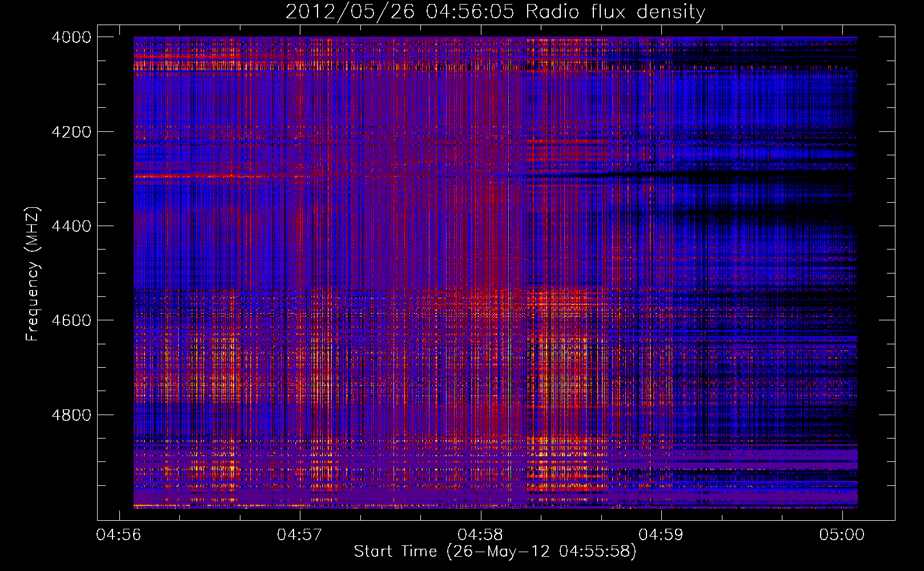Viewport: 924px width, 571px height.
Task: Select the 4600 frequency axis label
Action: 71,320
